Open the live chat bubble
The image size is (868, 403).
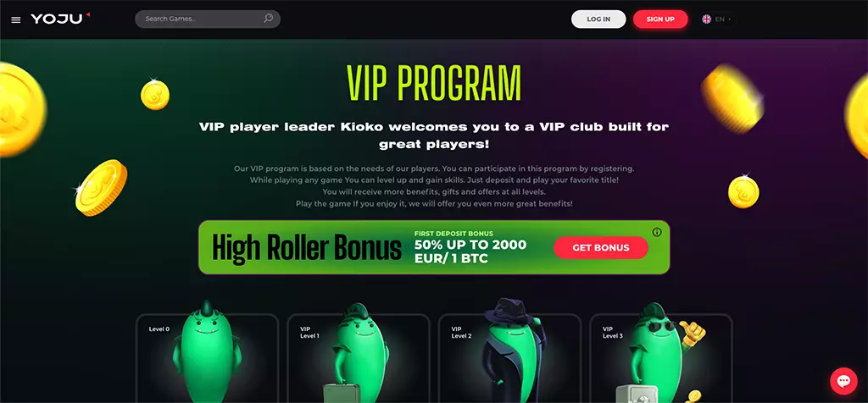[843, 381]
